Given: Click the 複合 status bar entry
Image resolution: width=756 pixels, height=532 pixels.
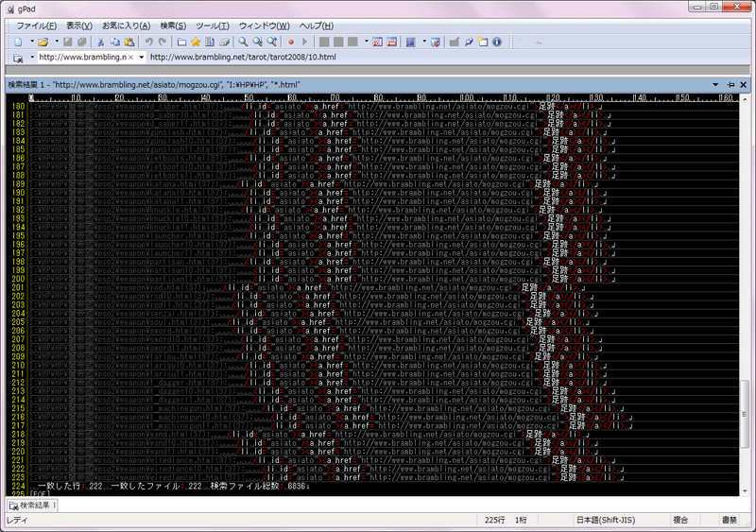Looking at the screenshot, I should [x=680, y=520].
